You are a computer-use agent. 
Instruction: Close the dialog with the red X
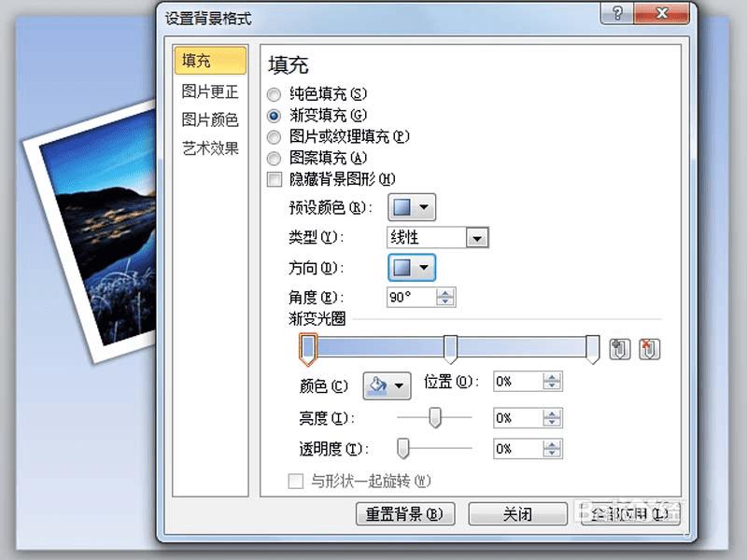click(662, 13)
